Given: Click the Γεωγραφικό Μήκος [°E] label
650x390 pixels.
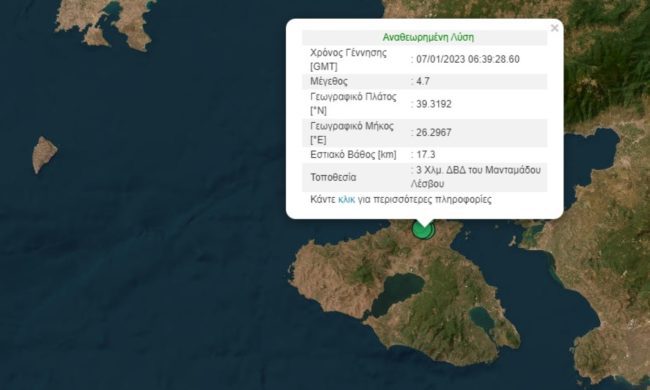Looking at the screenshot, I should click(352, 133).
